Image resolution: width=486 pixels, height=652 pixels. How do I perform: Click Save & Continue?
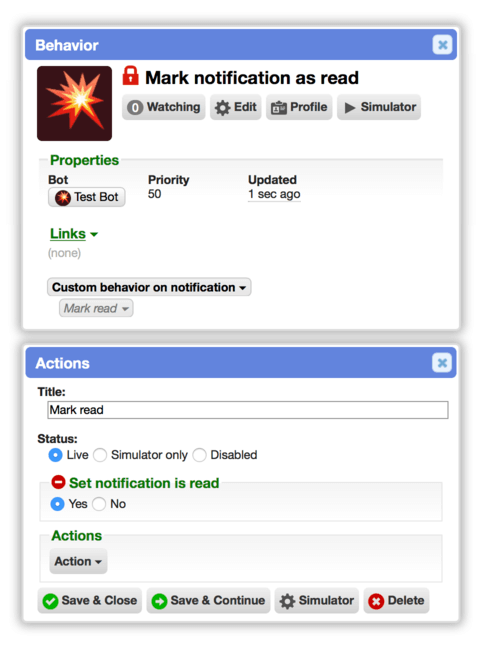coord(208,600)
